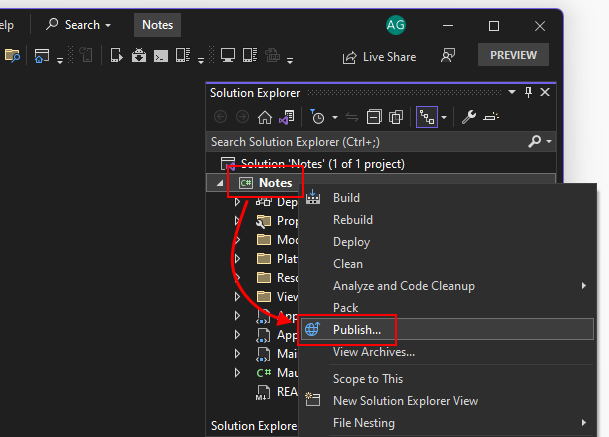Toggle auto-hide pin on Solution Explorer
This screenshot has width=609, height=437.
tap(528, 92)
